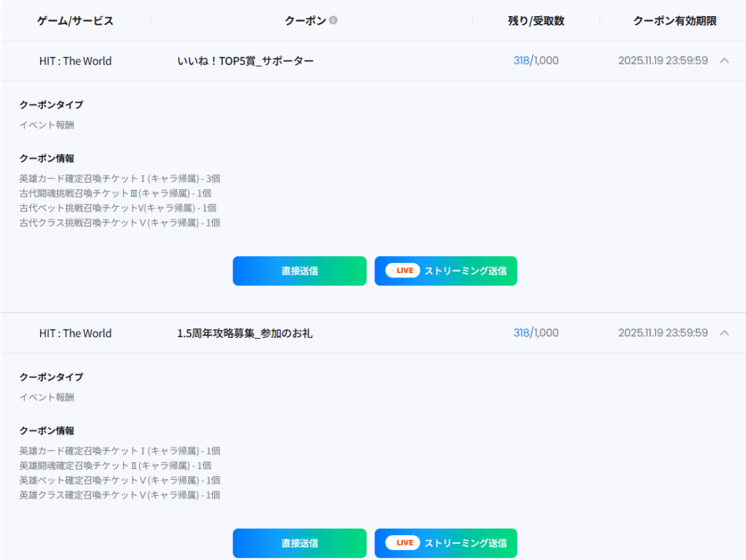Collapse the 1.5周年攻略募集_参加のお礼 coupon row
Screen dimensions: 746x560
coord(724,333)
